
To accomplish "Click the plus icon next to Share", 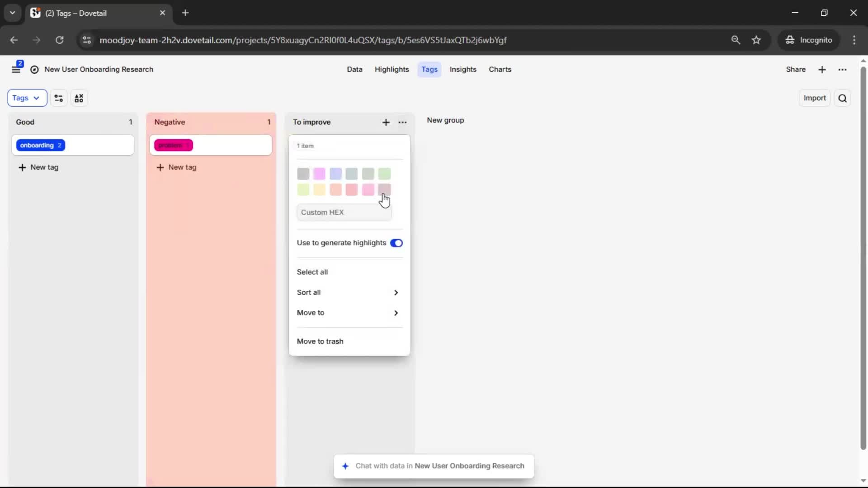I will click(x=822, y=70).
